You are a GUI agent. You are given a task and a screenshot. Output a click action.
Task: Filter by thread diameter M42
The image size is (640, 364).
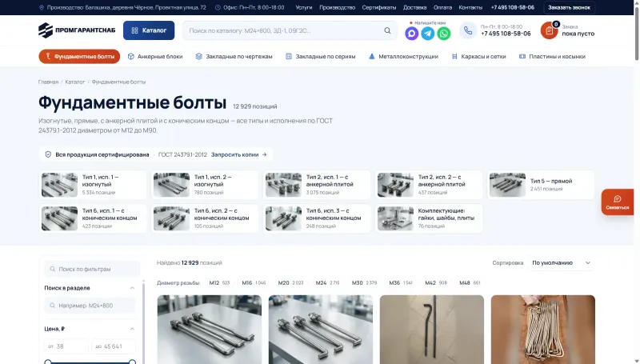(x=436, y=282)
